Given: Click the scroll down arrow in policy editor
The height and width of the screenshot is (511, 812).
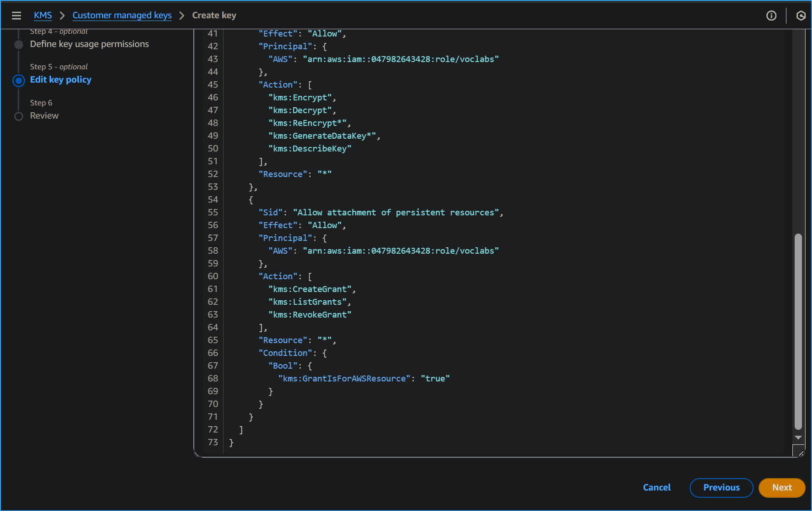Looking at the screenshot, I should [x=798, y=438].
